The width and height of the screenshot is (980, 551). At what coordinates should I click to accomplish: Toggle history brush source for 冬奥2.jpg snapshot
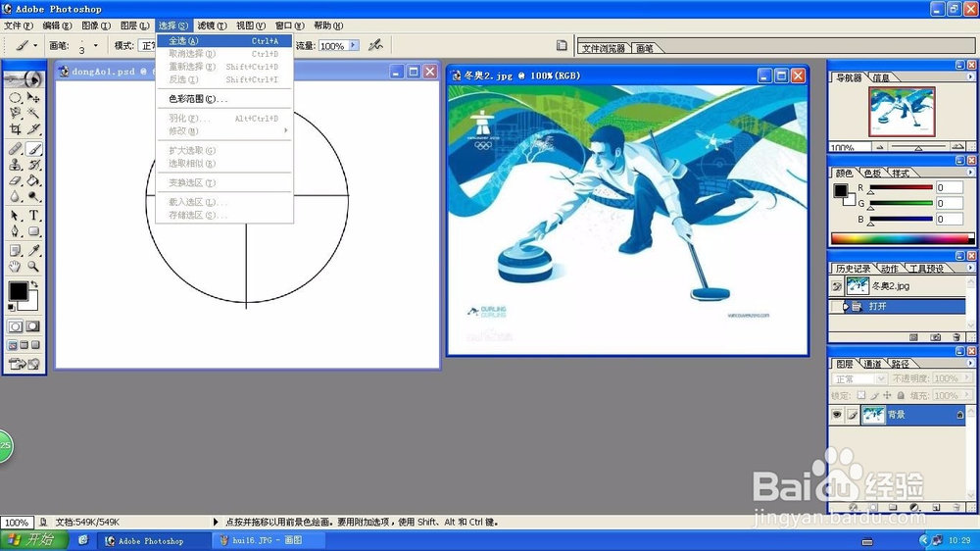coord(837,286)
